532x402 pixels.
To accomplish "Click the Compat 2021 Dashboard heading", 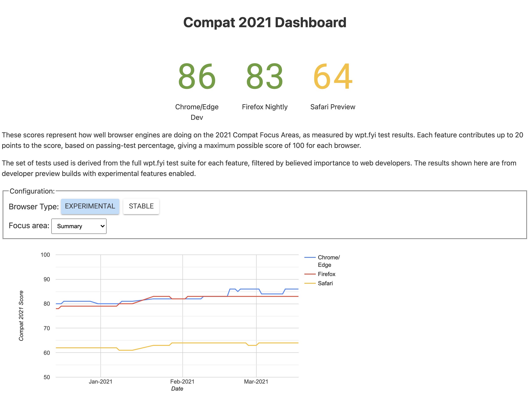I will tap(264, 22).
